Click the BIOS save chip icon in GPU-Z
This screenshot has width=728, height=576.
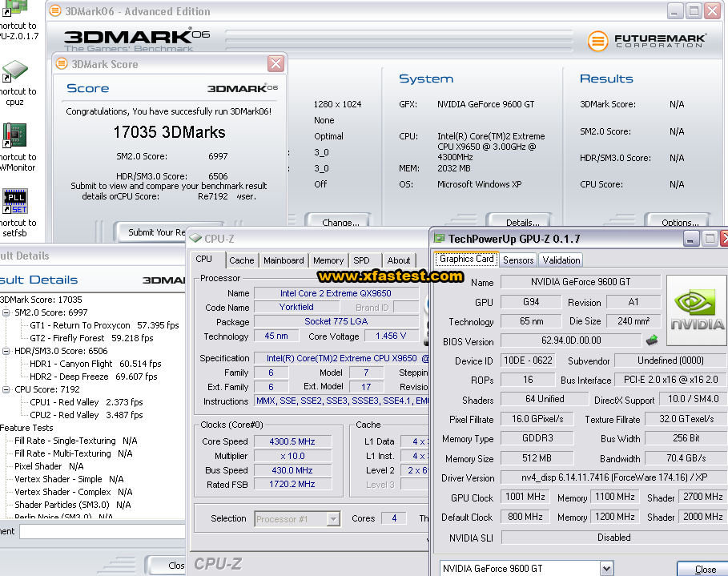pos(652,340)
